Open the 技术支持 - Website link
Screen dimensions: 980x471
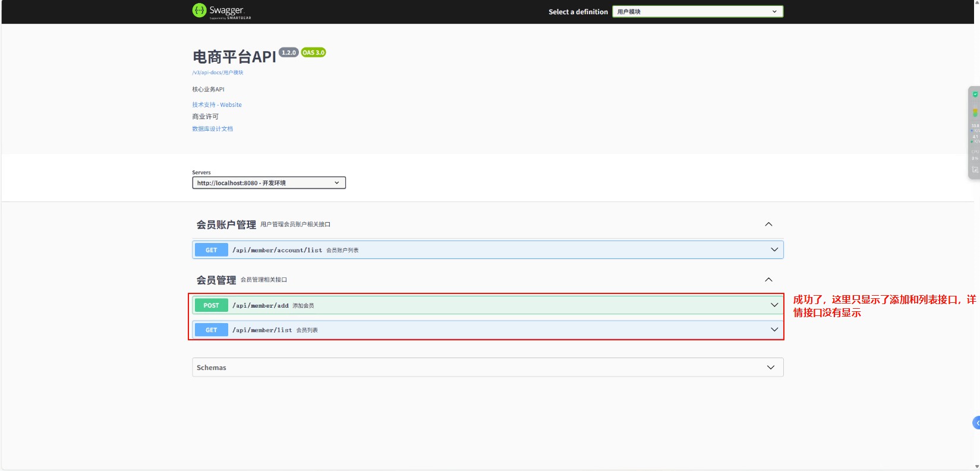coord(217,105)
